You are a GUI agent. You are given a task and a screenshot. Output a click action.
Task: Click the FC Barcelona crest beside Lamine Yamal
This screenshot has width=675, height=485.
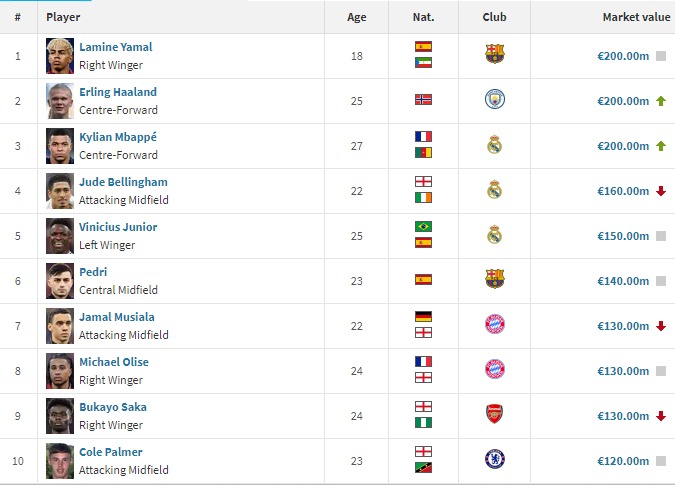click(x=494, y=55)
